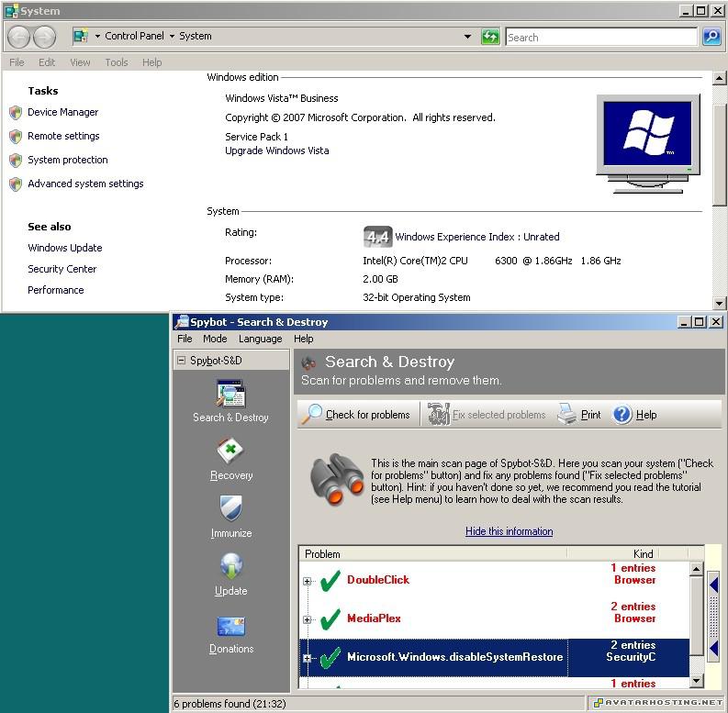Open Advanced system settings link
This screenshot has width=728, height=713.
(x=85, y=184)
